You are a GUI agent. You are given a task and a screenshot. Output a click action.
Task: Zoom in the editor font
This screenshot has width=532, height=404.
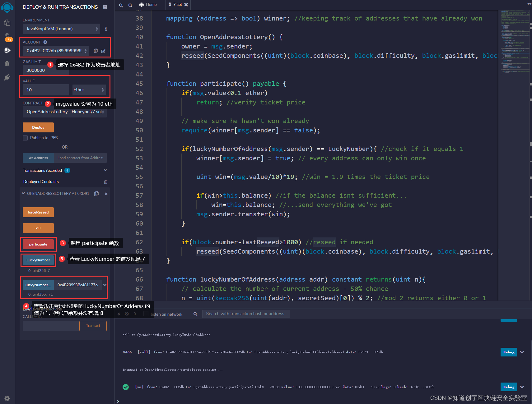point(130,5)
